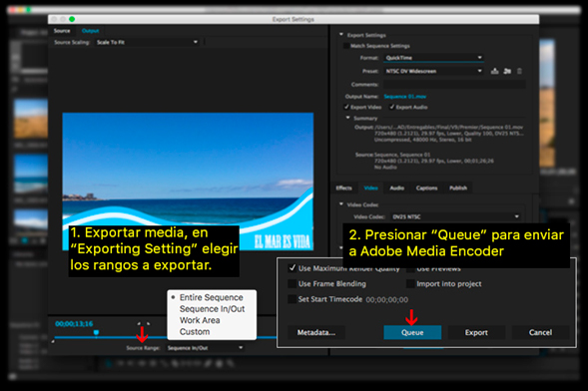Click the blue playhead marker on the timeline
This screenshot has height=391, width=588.
pos(96,332)
